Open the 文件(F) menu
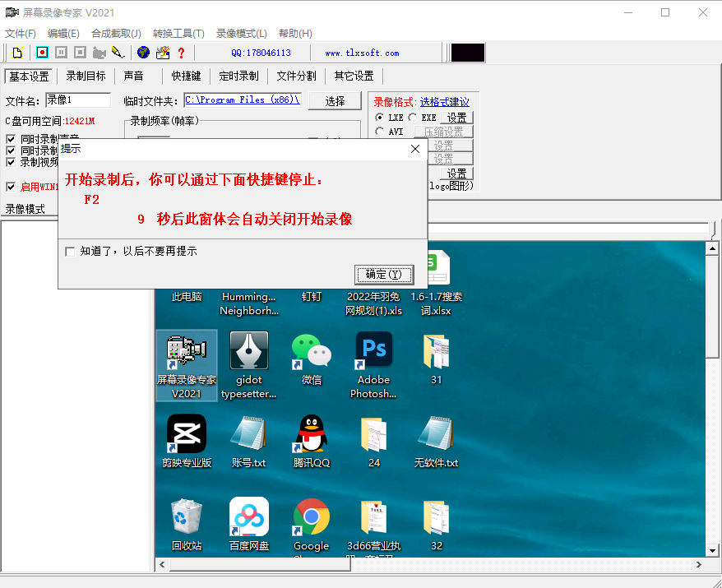This screenshot has height=588, width=722. tap(21, 34)
